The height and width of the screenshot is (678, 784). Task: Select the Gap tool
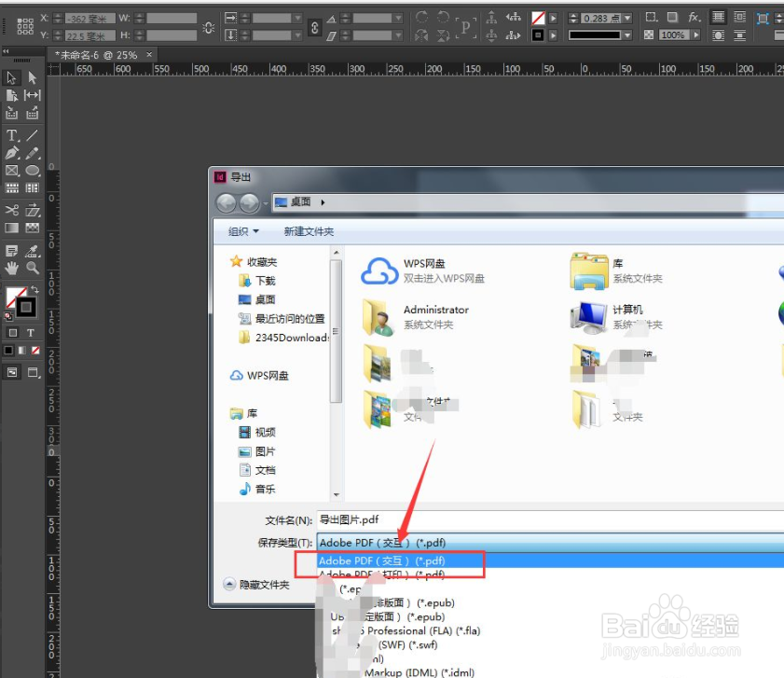click(33, 95)
